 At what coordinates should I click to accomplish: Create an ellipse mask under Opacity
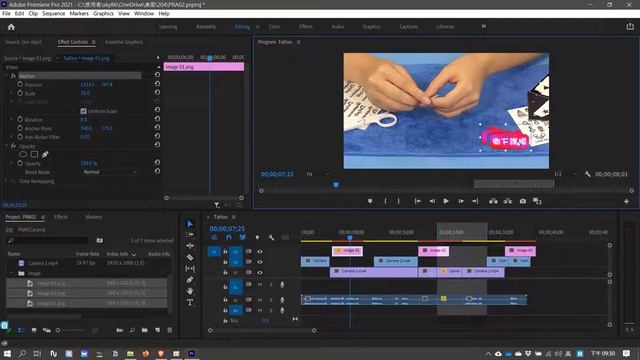(x=23, y=154)
